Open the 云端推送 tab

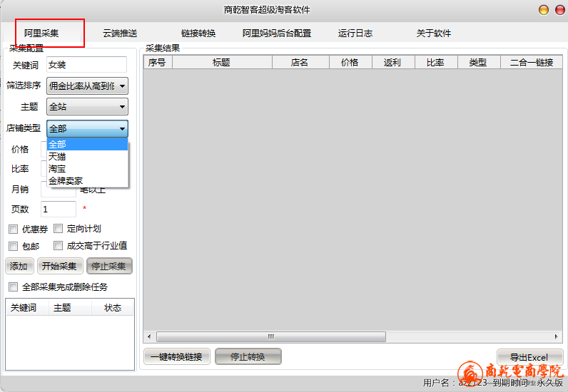[120, 33]
